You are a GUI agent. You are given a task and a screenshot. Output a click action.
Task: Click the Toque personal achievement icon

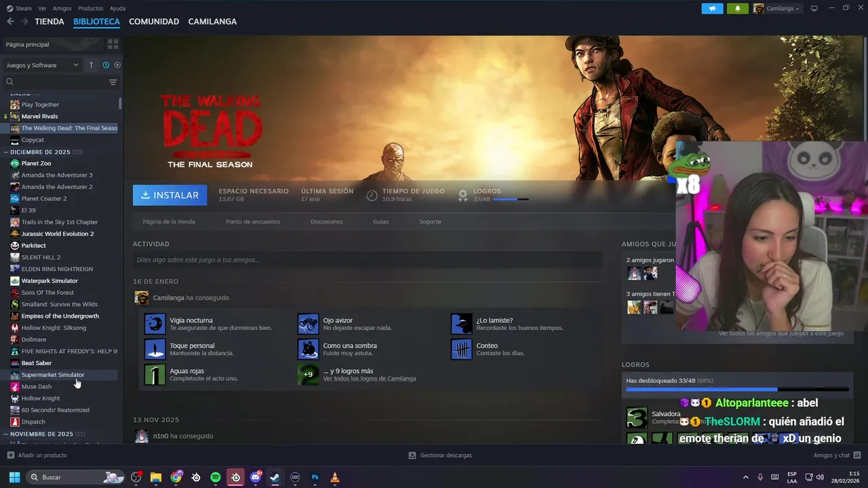point(155,349)
